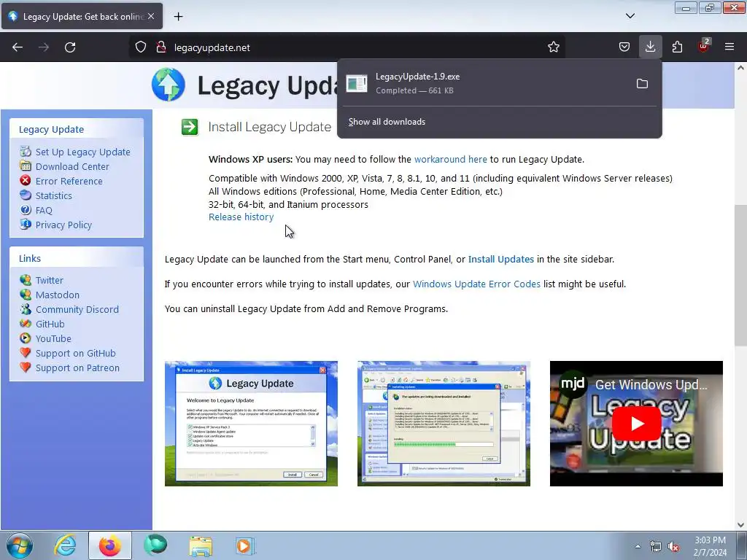Viewport: 747px width, 560px height.
Task: Go back using the browser back arrow
Action: pyautogui.click(x=18, y=47)
